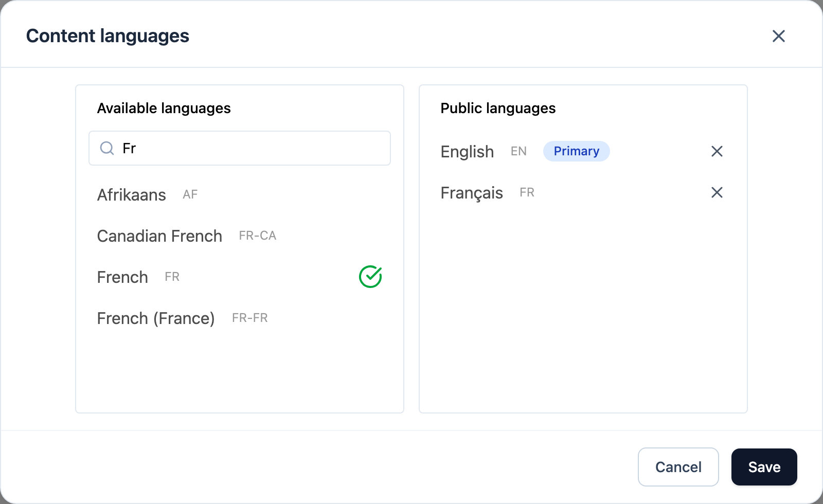Click the FR-CA language code

(x=258, y=236)
